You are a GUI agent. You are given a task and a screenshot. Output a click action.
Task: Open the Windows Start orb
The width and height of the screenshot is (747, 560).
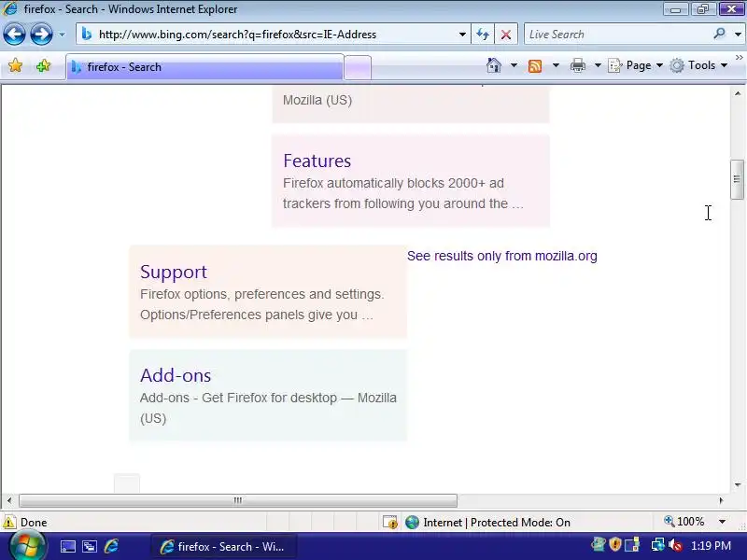(x=27, y=546)
